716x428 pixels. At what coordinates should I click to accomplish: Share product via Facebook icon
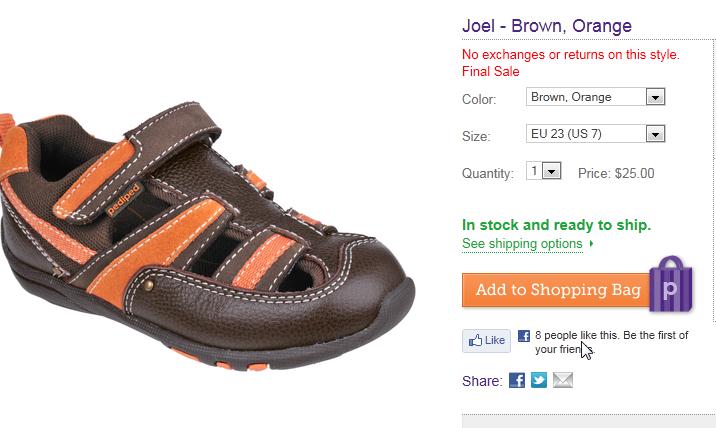pos(517,380)
